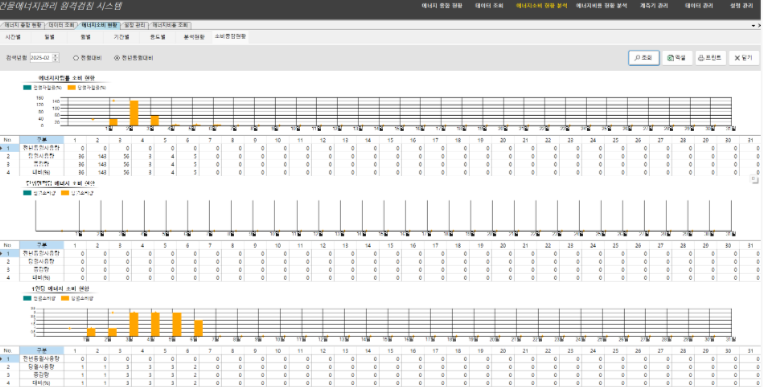Click the first chart's title text
Image resolution: width=763 pixels, height=387 pixels.
click(x=66, y=78)
